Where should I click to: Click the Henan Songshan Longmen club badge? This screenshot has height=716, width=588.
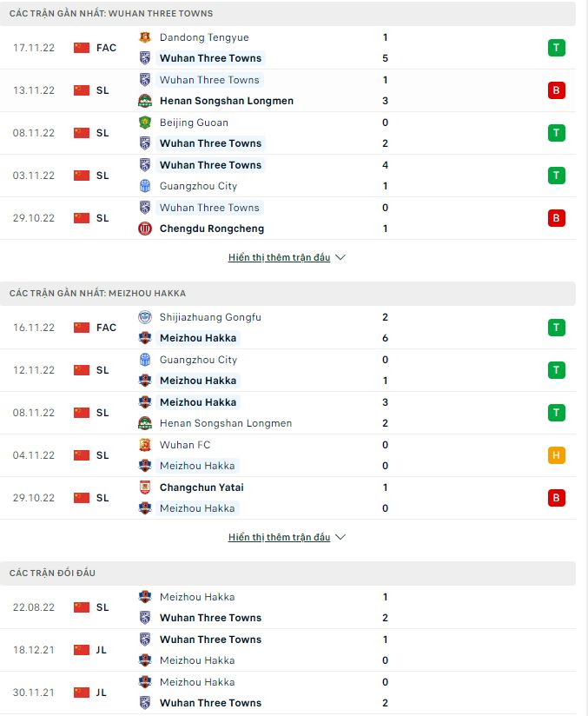[143, 101]
